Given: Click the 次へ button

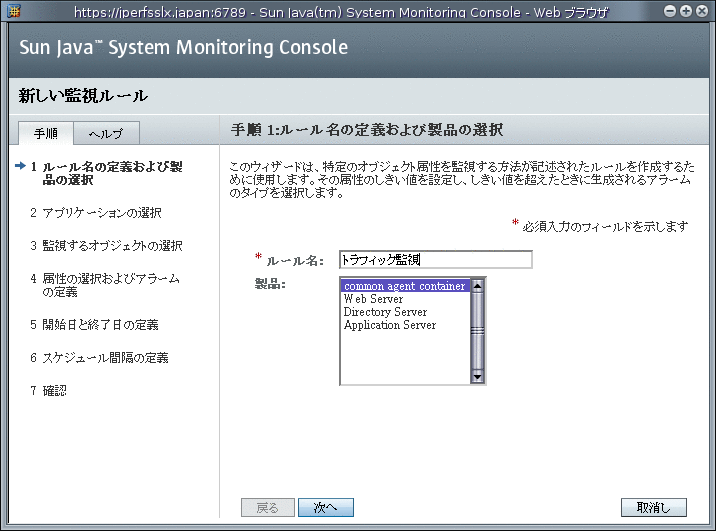Looking at the screenshot, I should (x=326, y=507).
